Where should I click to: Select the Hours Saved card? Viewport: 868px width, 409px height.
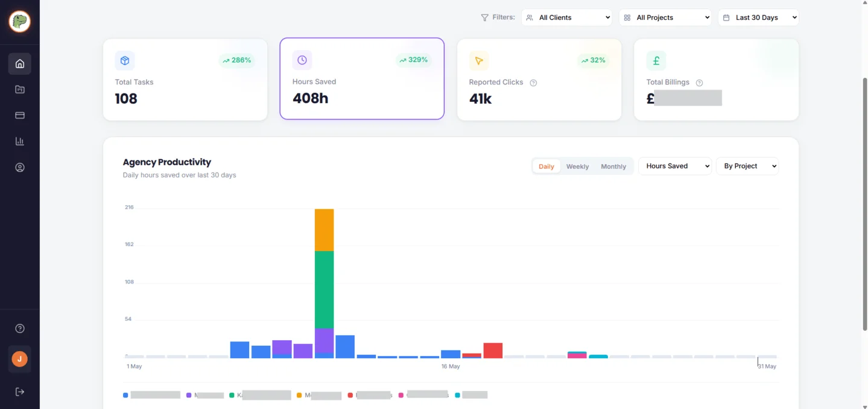[x=362, y=79]
